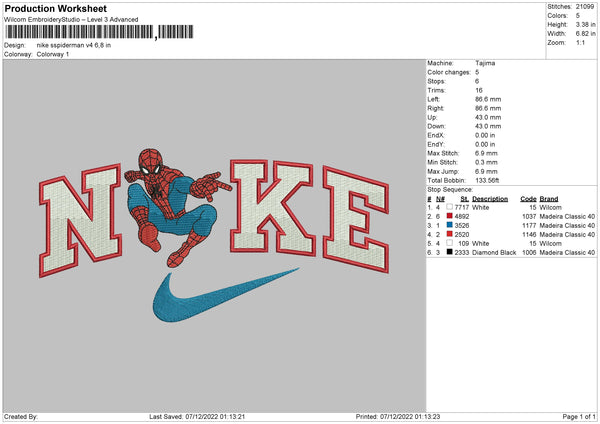Click the Code column header
600x424 pixels.
pyautogui.click(x=529, y=198)
